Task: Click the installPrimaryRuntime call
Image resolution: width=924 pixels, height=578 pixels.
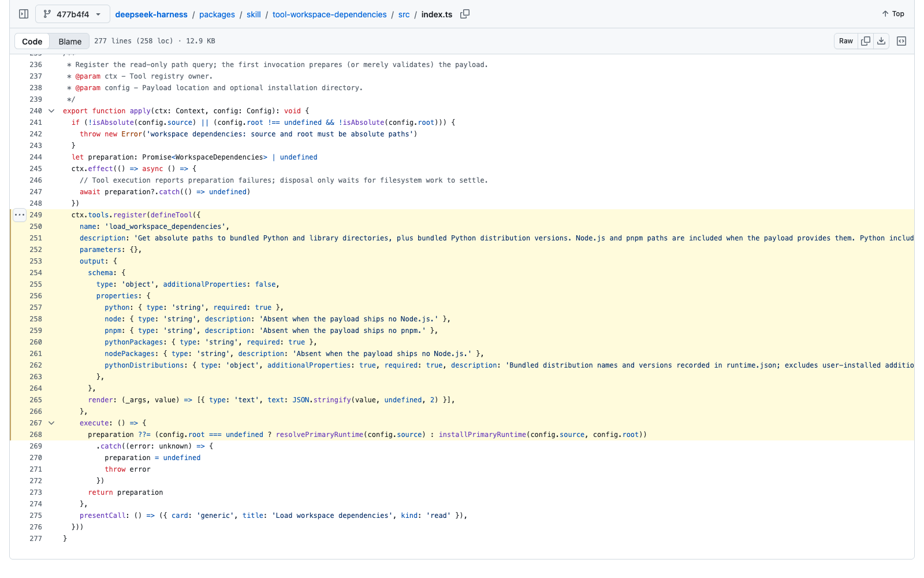Action: tap(483, 435)
